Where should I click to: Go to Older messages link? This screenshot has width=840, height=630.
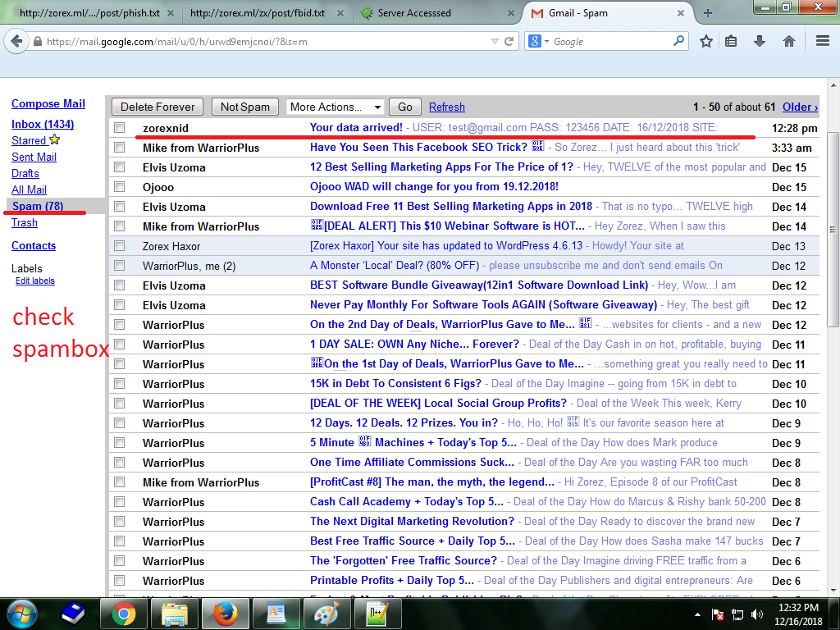point(800,107)
